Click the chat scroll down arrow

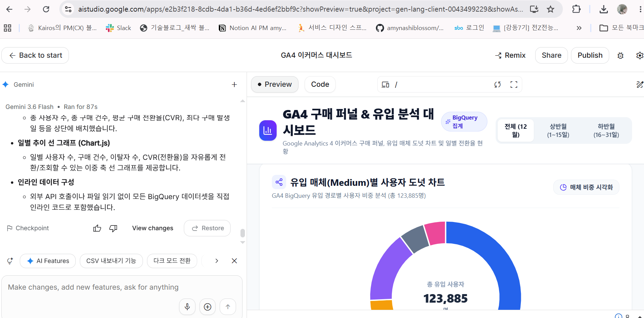pos(243,243)
